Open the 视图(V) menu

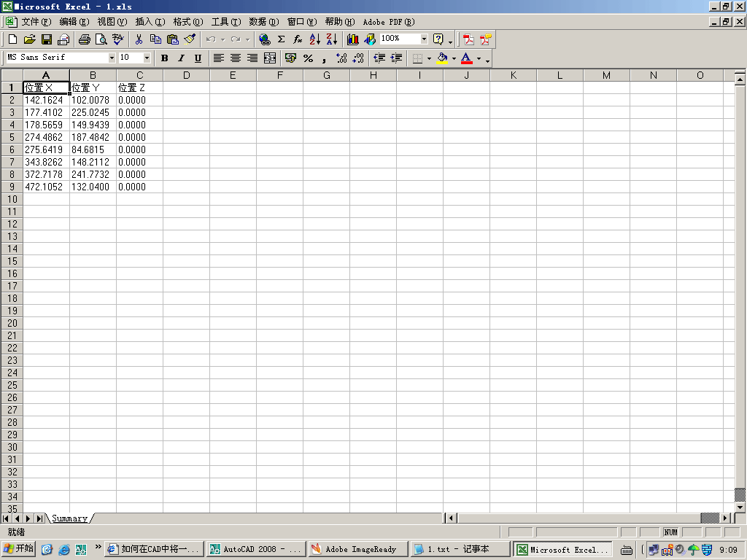112,21
